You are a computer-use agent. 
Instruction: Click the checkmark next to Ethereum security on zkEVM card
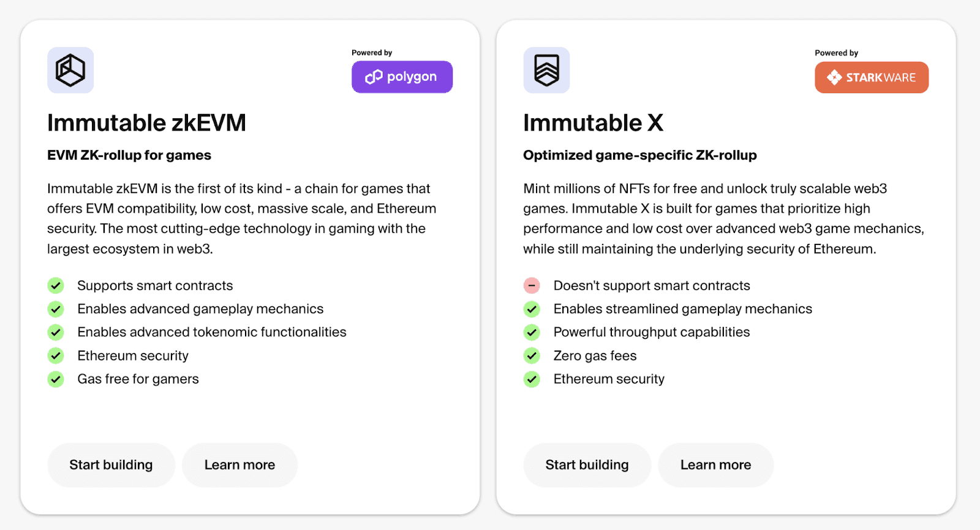(x=55, y=355)
